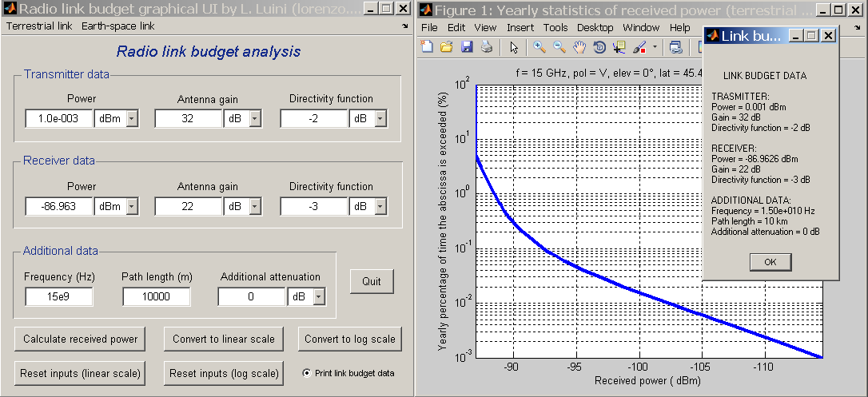Print the figure using the printer icon
The image size is (868, 397).
pyautogui.click(x=486, y=47)
